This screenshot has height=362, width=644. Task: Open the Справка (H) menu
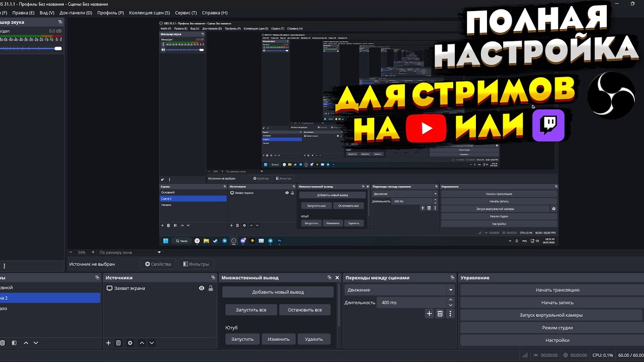214,13
